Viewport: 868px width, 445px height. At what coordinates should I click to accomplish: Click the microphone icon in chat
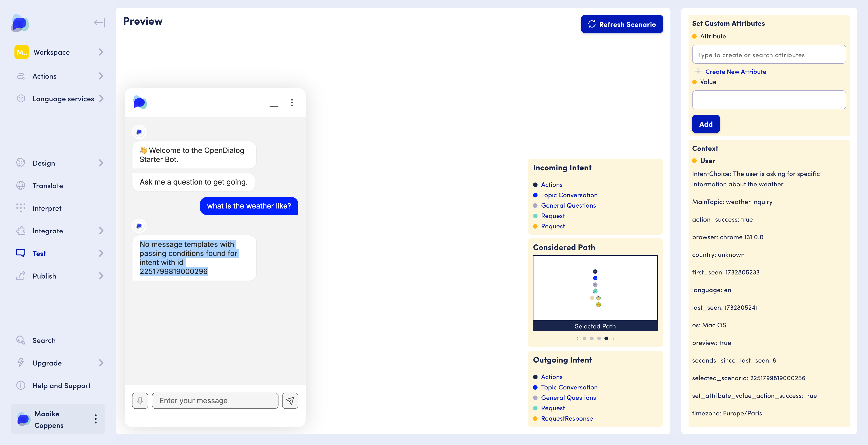[140, 400]
